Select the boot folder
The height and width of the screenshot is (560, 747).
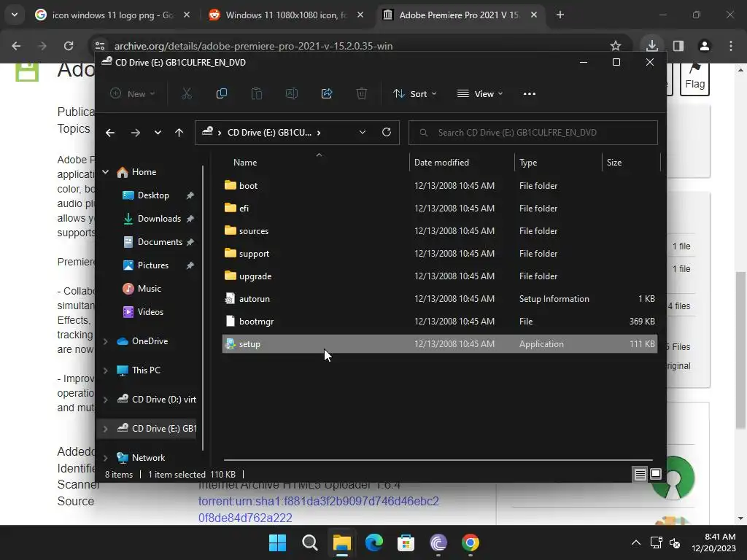point(440,186)
